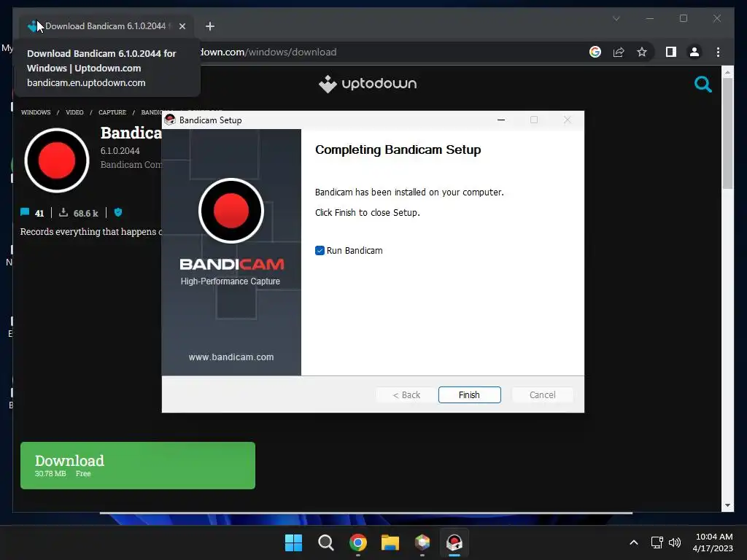Screen dimensions: 747x560
Task: Click the green Download button on Uptodown
Action: 138,465
